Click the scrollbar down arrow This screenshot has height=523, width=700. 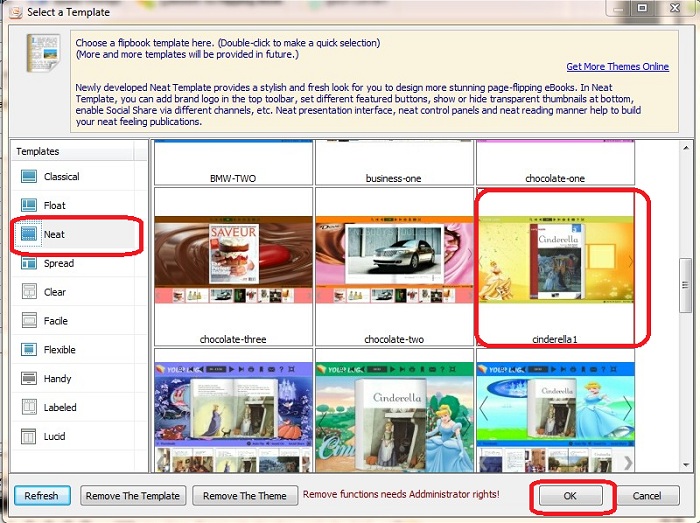click(686, 465)
